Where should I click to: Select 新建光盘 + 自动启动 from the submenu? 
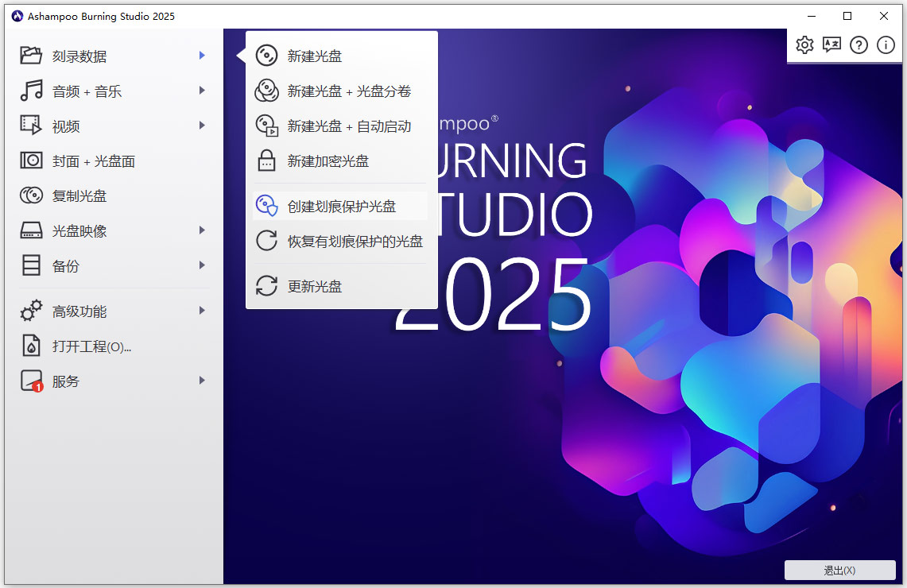(350, 126)
